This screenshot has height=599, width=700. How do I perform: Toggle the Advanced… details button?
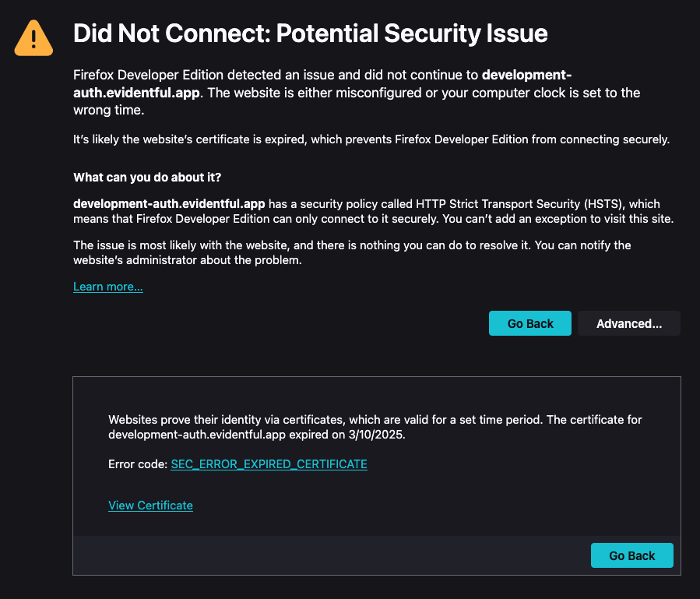point(628,323)
